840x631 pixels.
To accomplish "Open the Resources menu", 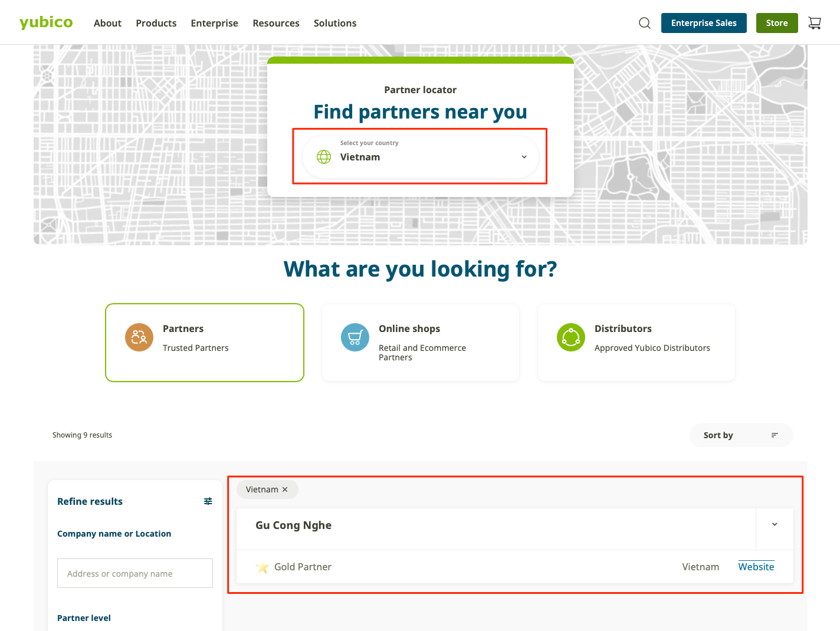I will tap(276, 23).
